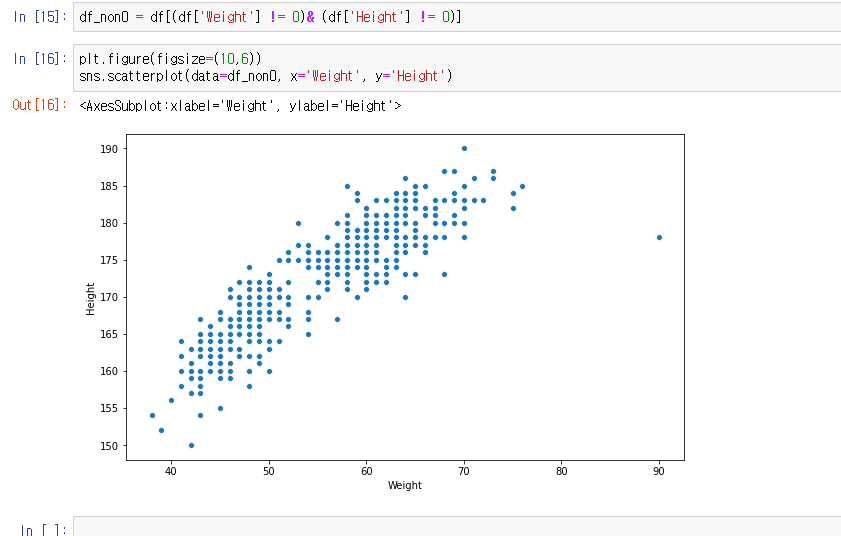Click the y-axis tick label 190
Viewport: 841px width, 536px height.
[109, 149]
